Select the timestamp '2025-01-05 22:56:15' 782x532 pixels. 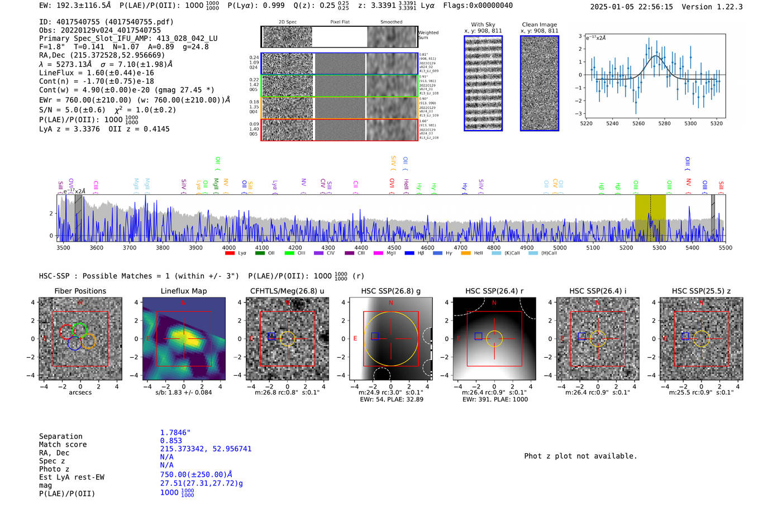pos(632,7)
